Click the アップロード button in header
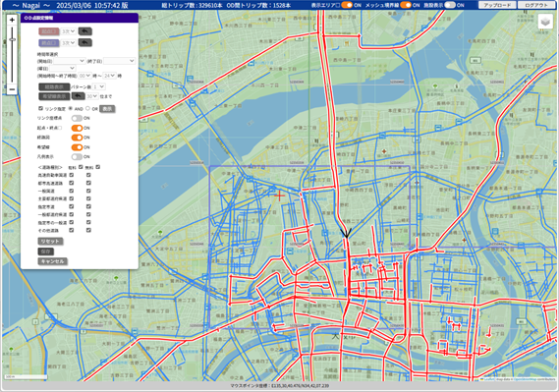Viewport: 559px width, 392px height. pos(497,5)
